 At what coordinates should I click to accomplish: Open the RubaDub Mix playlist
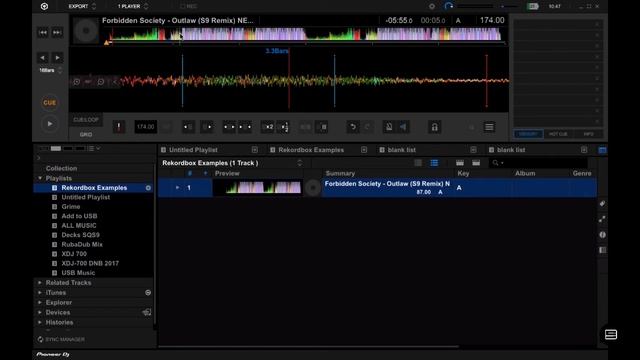tap(82, 244)
